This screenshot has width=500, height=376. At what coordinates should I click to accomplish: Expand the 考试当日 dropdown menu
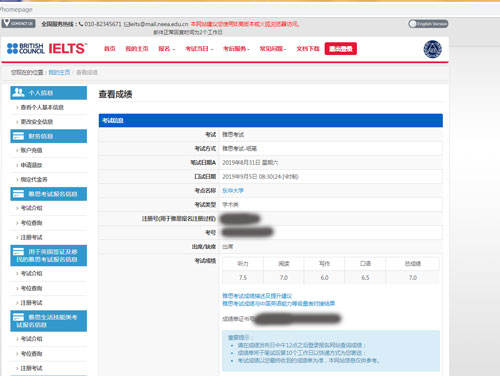coord(199,49)
